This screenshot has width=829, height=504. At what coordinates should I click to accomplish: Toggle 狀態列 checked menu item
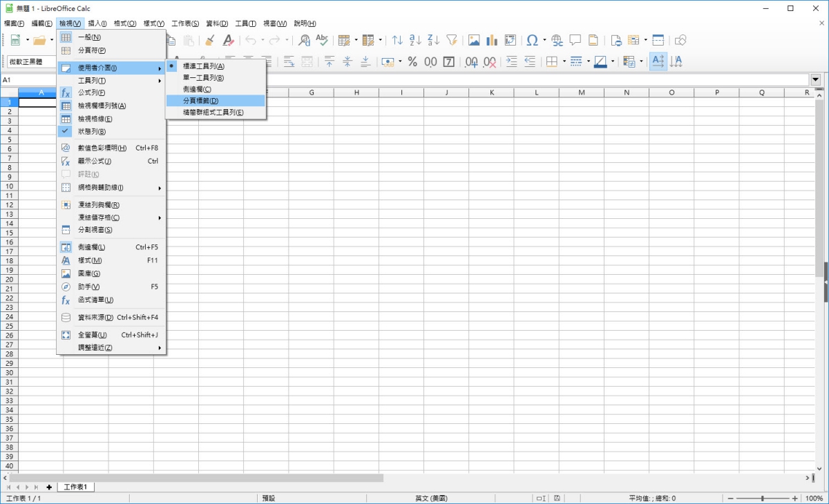(x=111, y=131)
